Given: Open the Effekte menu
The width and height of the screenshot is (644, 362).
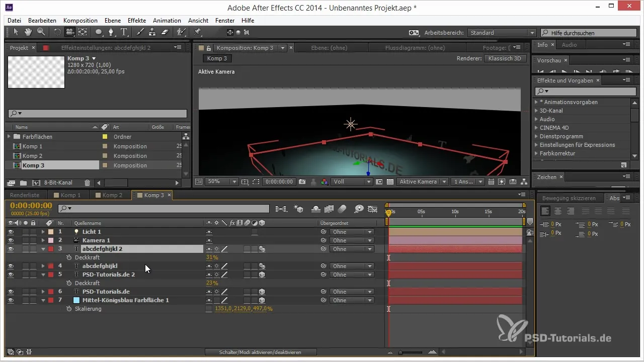Looking at the screenshot, I should pyautogui.click(x=137, y=21).
